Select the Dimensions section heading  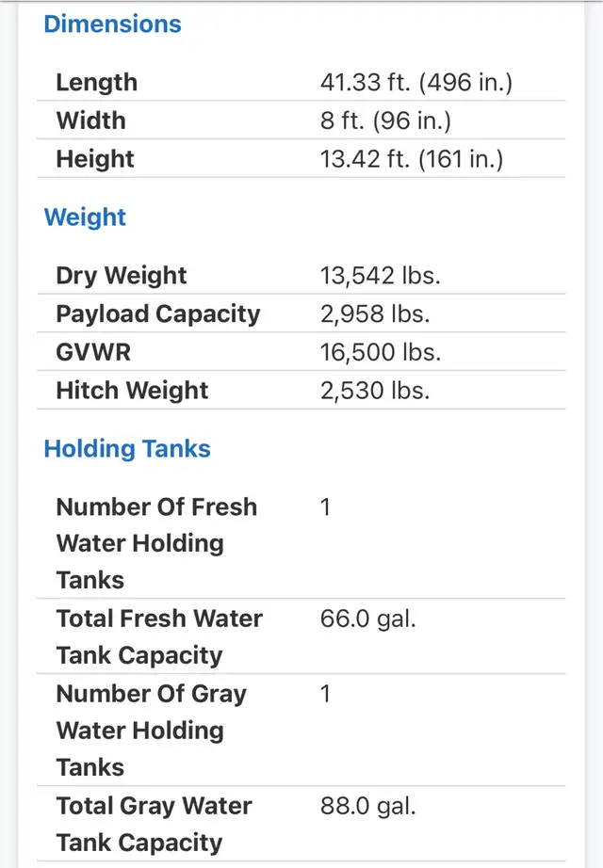coord(112,24)
